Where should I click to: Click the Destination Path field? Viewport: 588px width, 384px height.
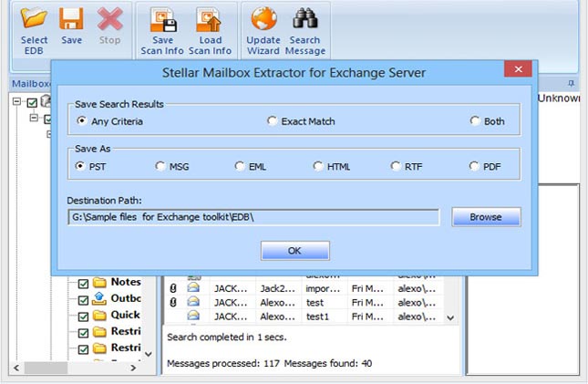coord(253,217)
